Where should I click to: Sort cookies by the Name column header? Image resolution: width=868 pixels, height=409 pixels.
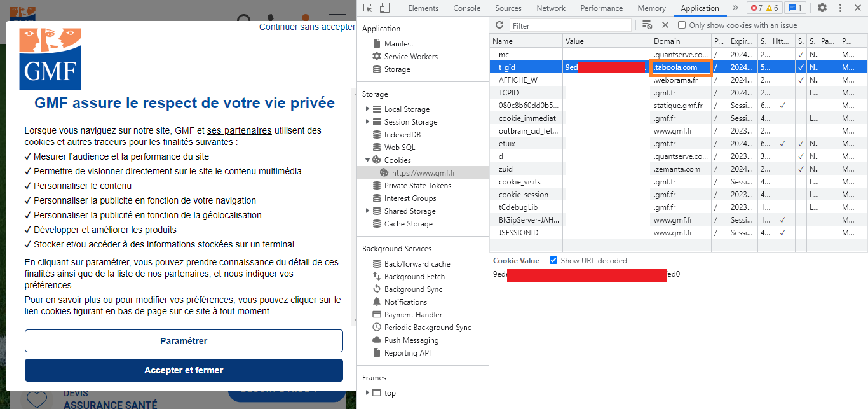pos(526,41)
